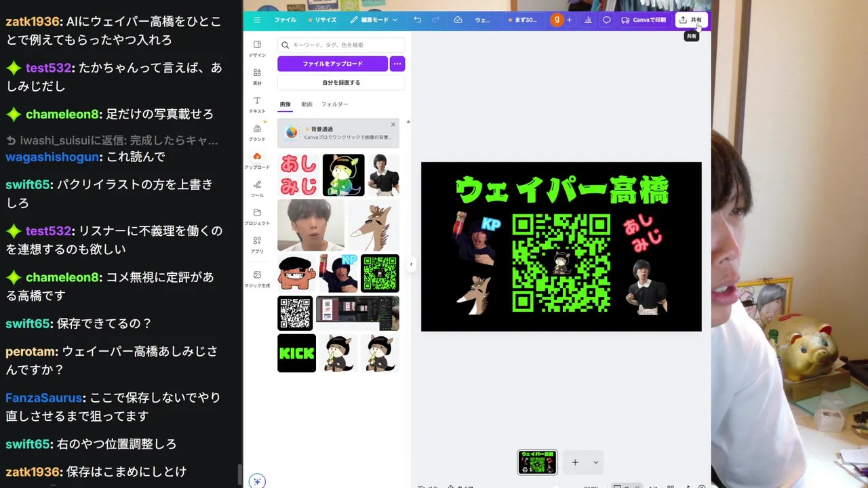Select the green QR code on canvas
The width and height of the screenshot is (868, 488).
click(561, 263)
